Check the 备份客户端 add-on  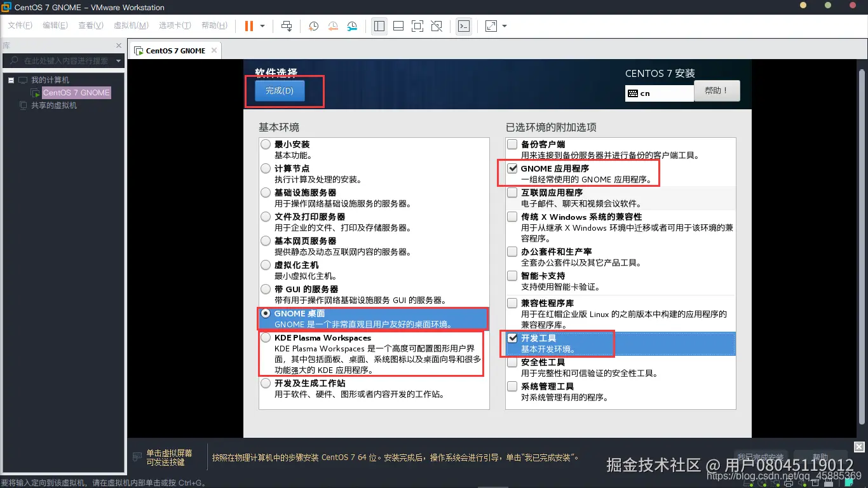click(512, 144)
